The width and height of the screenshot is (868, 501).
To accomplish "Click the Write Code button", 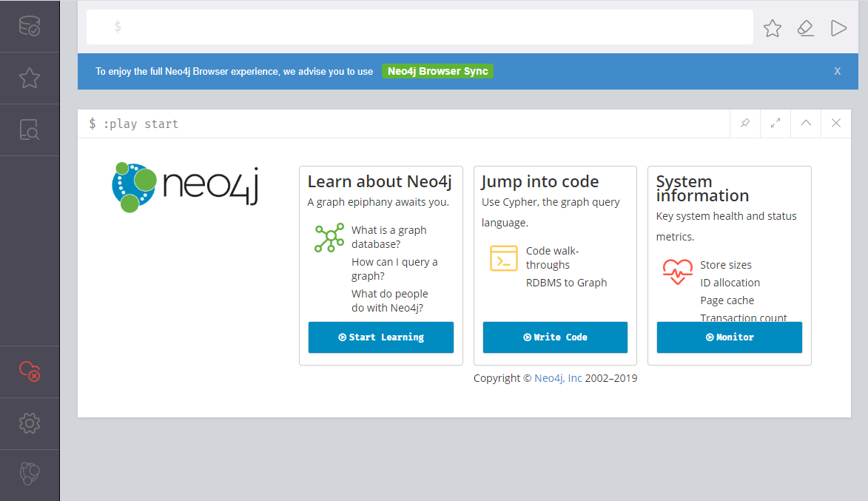I will [x=555, y=337].
